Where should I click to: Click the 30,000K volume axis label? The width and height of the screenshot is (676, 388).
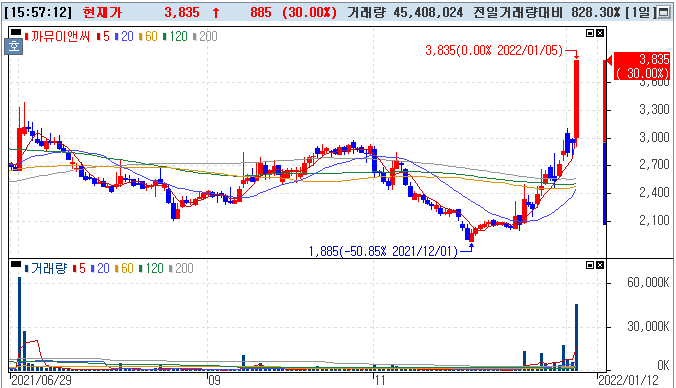coord(648,326)
